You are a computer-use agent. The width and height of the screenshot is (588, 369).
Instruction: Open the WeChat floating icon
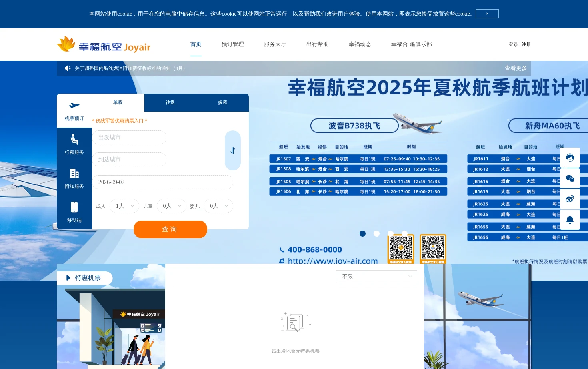click(570, 178)
